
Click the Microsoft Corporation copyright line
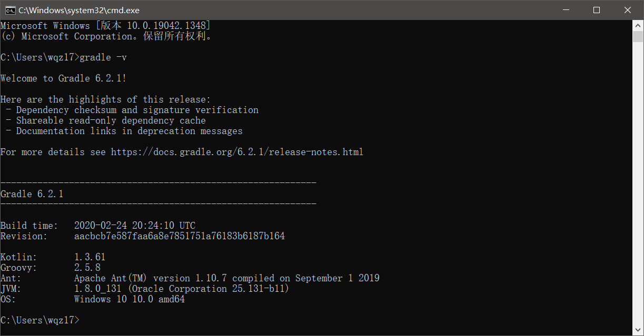(106, 36)
